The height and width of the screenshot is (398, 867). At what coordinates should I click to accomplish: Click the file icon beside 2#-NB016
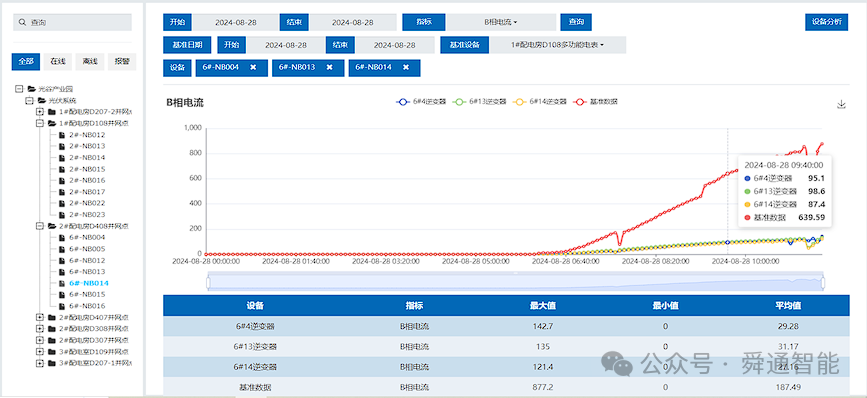[x=62, y=180]
